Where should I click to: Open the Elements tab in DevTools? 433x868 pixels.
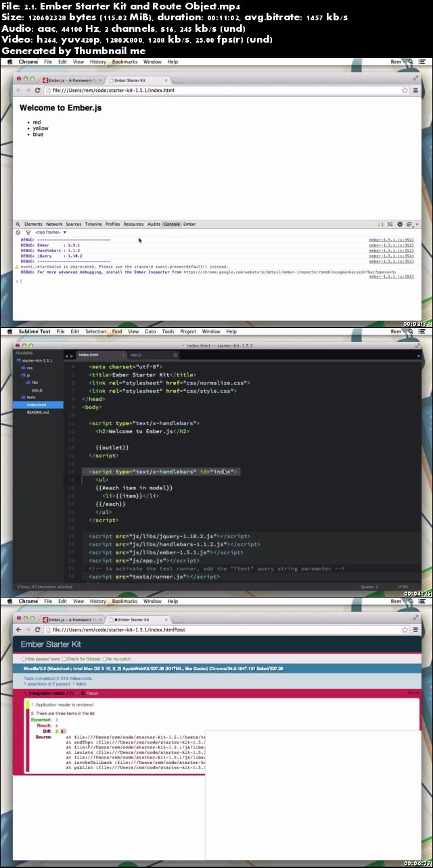(33, 224)
